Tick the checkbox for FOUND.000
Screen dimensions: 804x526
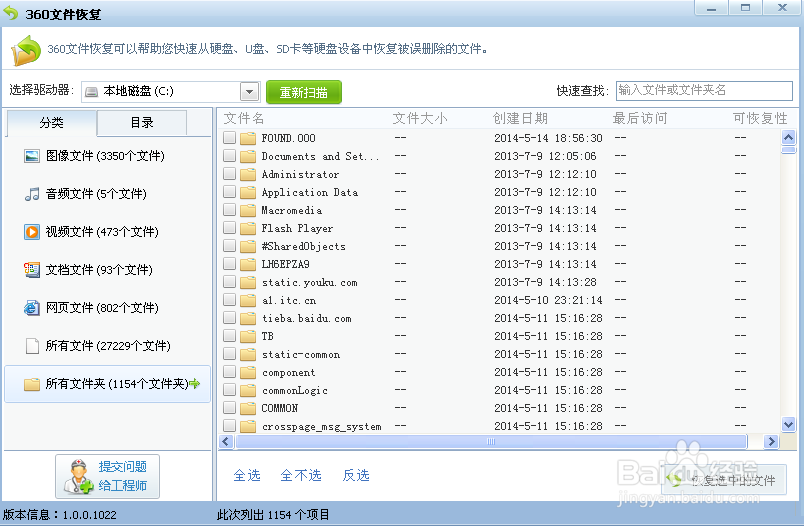tap(229, 137)
